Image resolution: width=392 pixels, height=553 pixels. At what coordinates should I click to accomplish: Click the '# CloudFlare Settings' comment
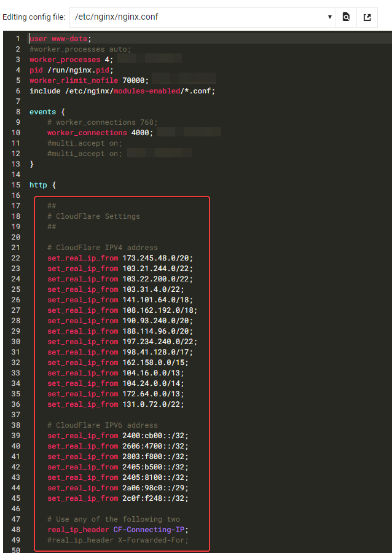[x=92, y=216]
